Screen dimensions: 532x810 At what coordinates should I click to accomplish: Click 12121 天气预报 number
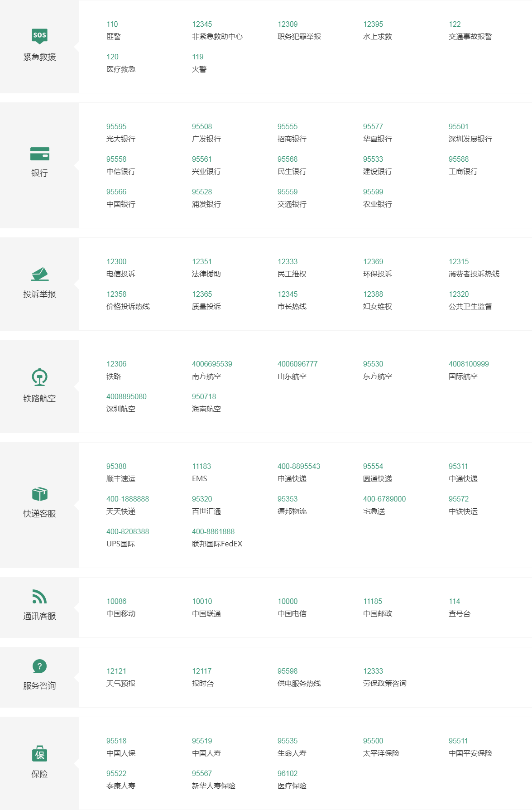pyautogui.click(x=116, y=671)
